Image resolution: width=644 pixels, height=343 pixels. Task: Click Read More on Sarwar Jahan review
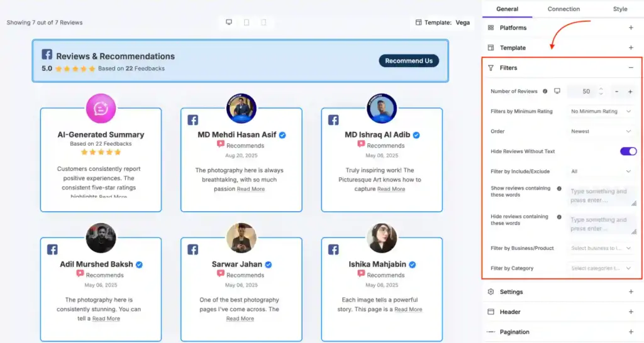point(240,318)
